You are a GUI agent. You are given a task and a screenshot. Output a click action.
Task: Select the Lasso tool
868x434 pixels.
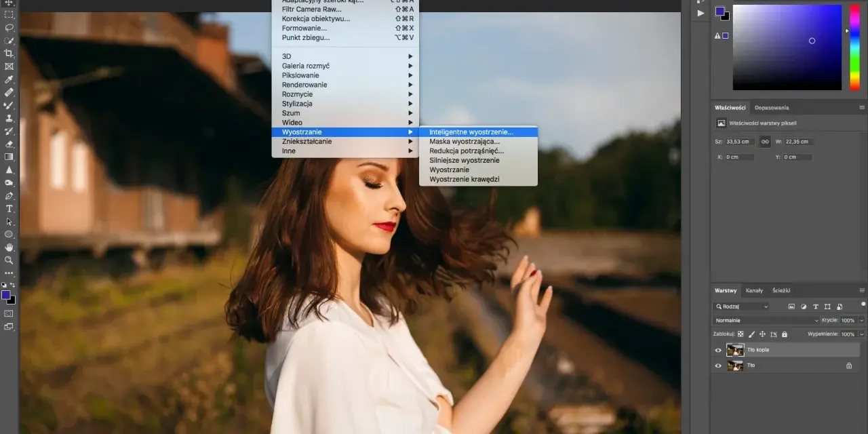(x=9, y=28)
